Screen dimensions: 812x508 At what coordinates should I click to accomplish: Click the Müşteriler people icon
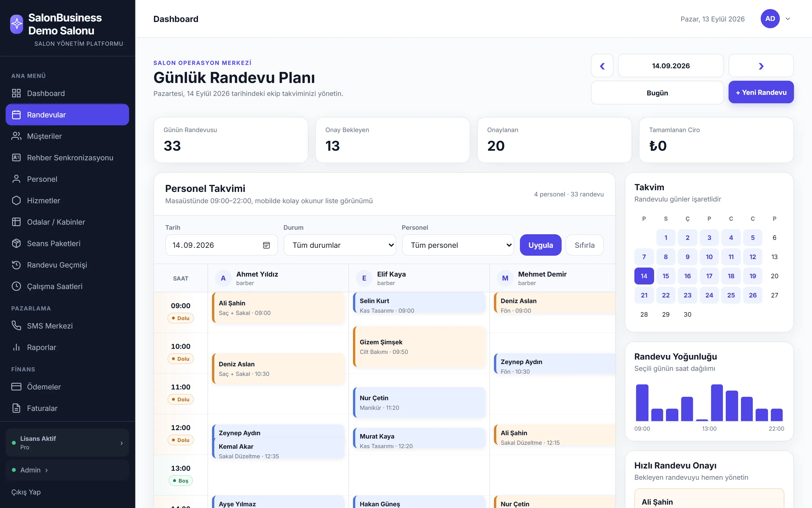coord(16,136)
